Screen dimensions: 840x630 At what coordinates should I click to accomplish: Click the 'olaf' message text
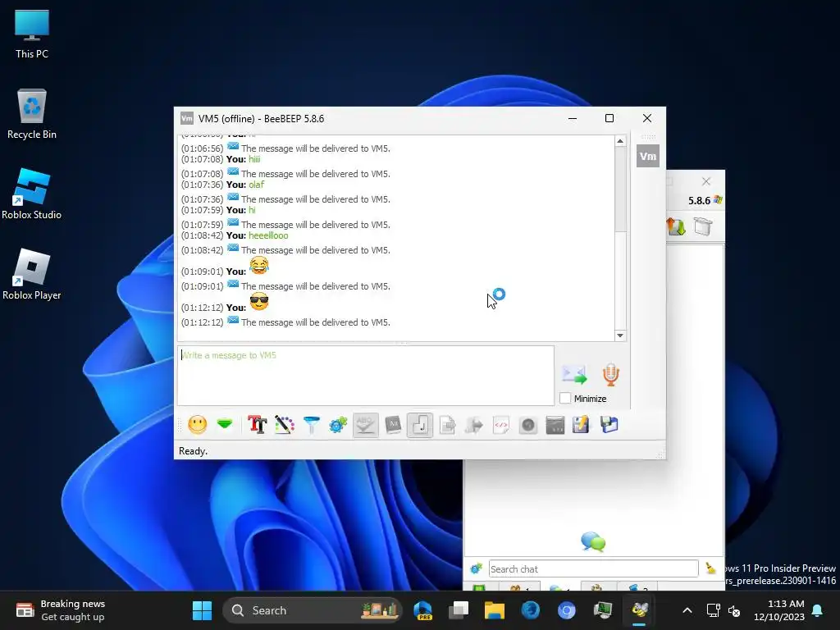pos(257,185)
